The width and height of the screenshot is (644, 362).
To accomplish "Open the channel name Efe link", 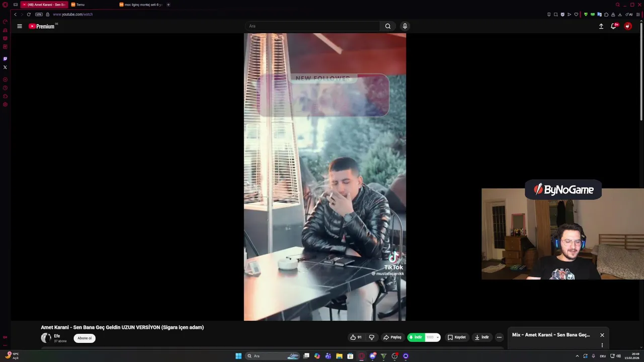I will (x=57, y=336).
